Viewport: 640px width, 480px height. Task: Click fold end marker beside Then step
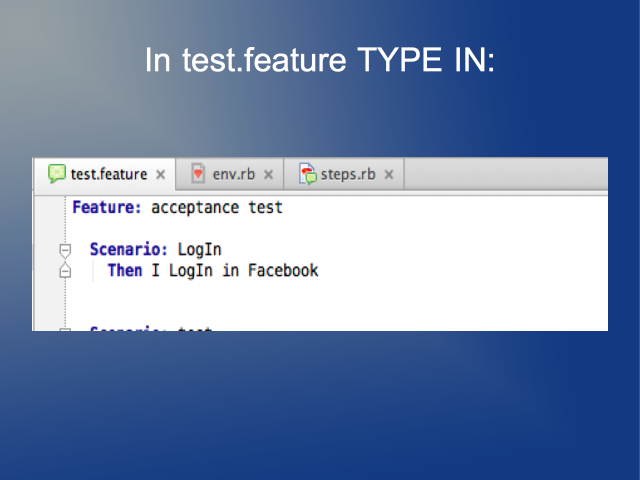tap(65, 271)
